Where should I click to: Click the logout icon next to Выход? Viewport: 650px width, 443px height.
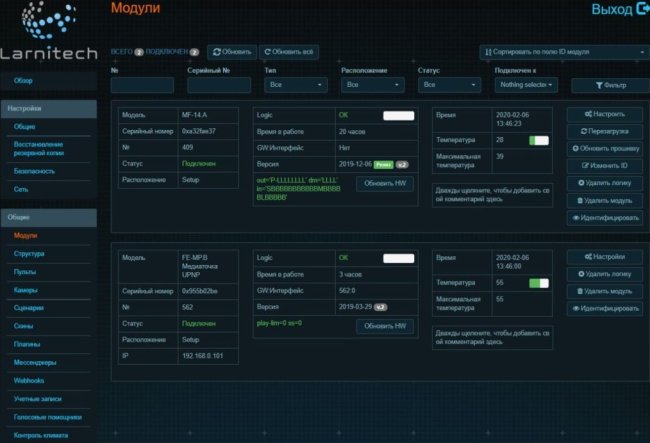coord(641,9)
